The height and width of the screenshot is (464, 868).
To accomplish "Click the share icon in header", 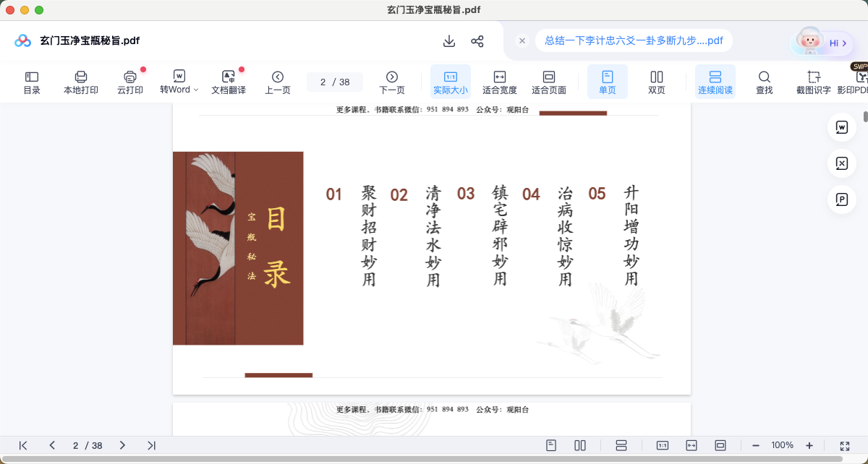I will tap(477, 41).
